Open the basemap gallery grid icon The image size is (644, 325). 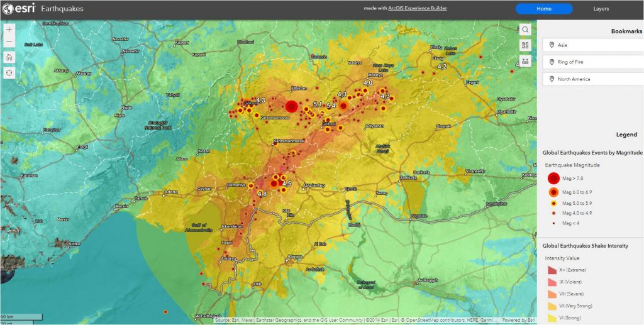525,45
